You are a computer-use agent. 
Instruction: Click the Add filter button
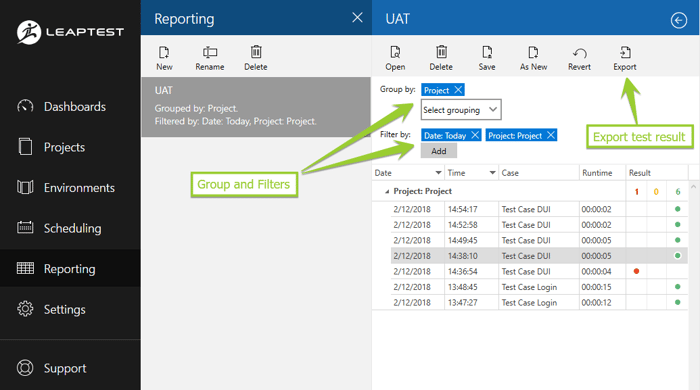pyautogui.click(x=438, y=151)
